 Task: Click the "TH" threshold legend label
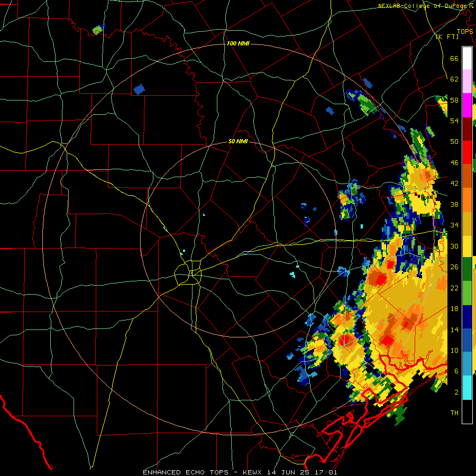click(454, 413)
